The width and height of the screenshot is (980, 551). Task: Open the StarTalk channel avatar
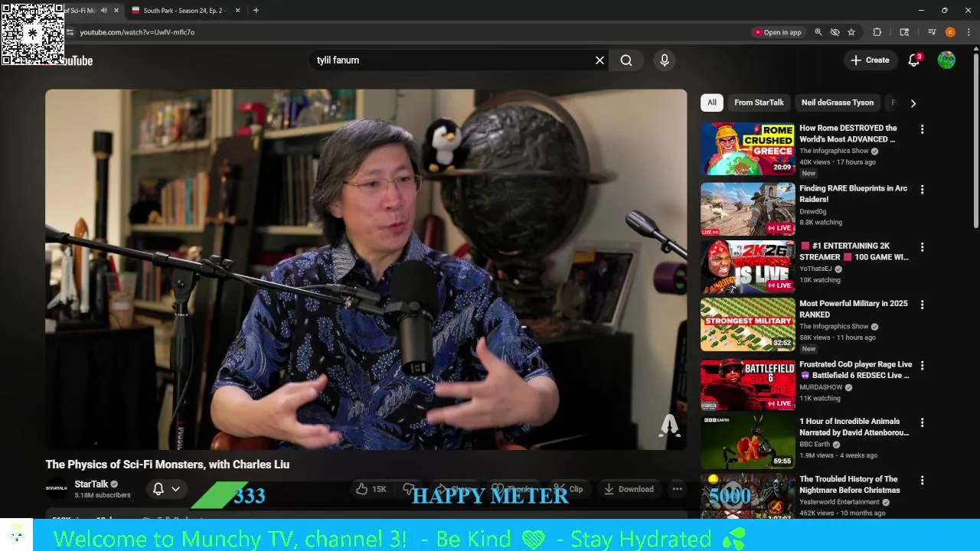57,488
